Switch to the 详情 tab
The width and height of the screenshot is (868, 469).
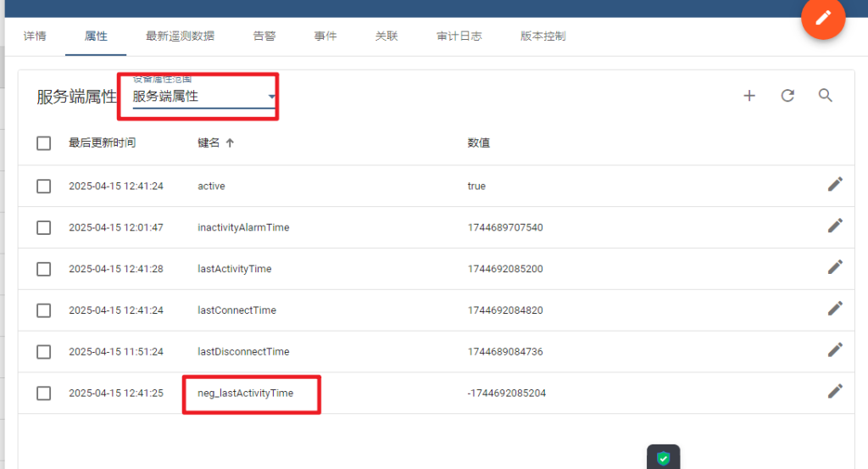pos(35,36)
